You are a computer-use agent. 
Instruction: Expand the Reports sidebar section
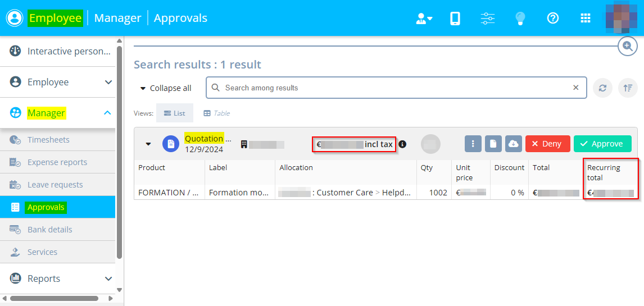click(x=108, y=278)
